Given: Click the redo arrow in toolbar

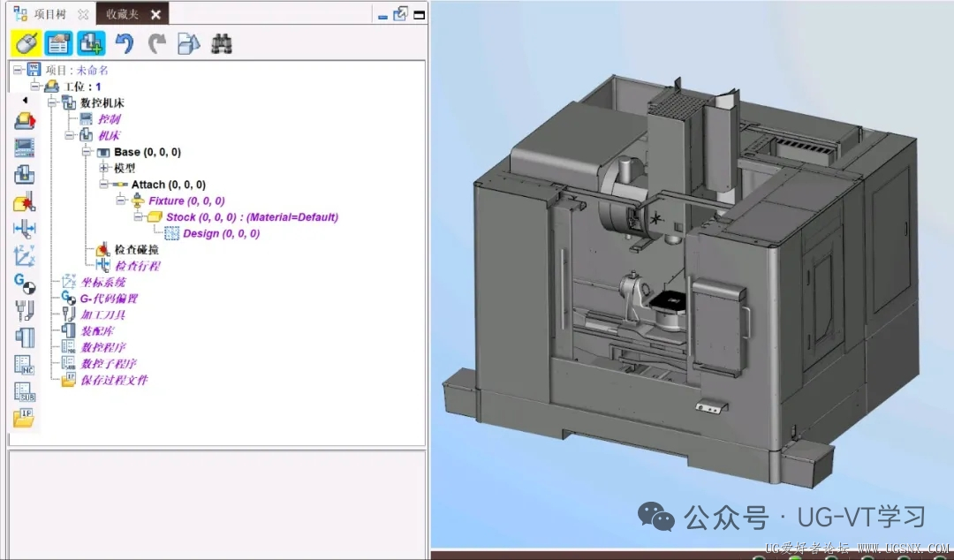Looking at the screenshot, I should pos(157,44).
